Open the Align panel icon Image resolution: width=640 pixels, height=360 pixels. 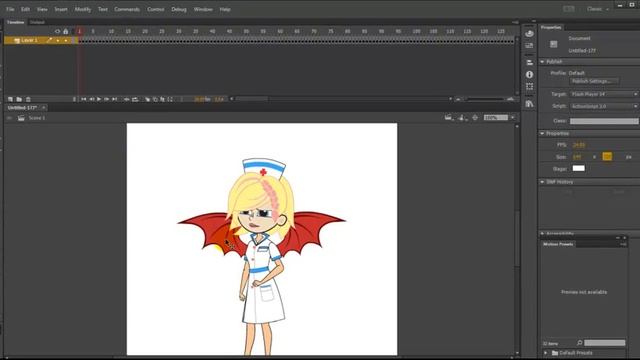tap(529, 62)
